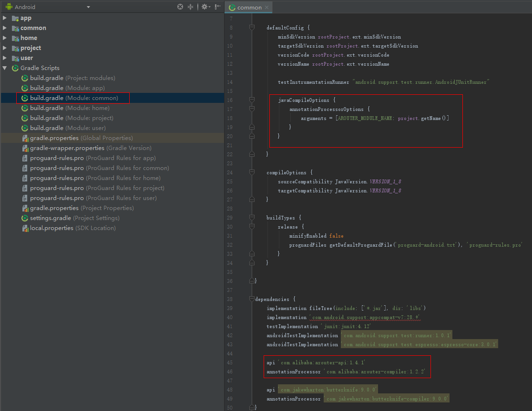Open the project panel gear settings menu

[205, 7]
